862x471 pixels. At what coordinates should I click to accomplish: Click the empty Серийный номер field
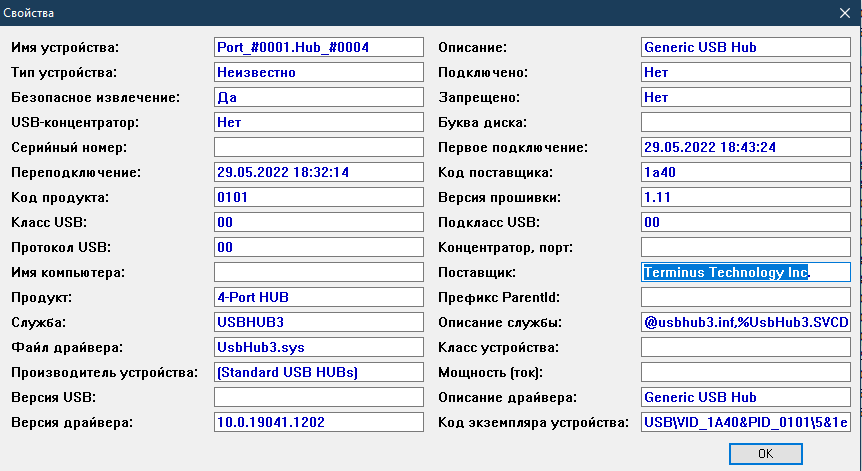point(319,147)
